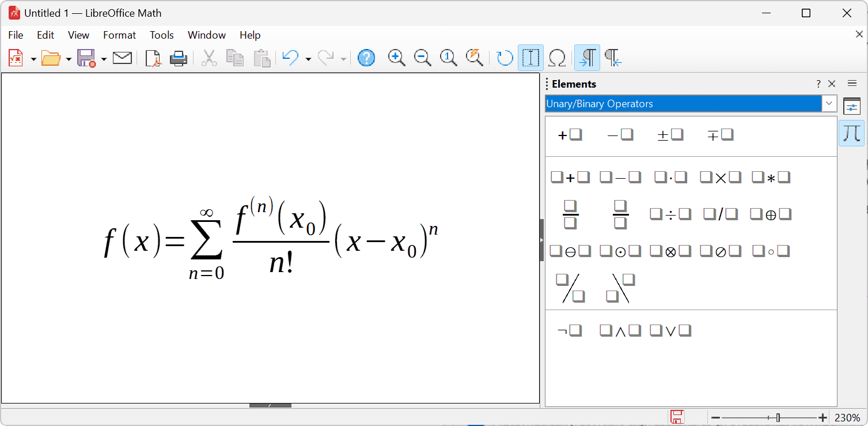Click the Update formula refresh icon

505,58
